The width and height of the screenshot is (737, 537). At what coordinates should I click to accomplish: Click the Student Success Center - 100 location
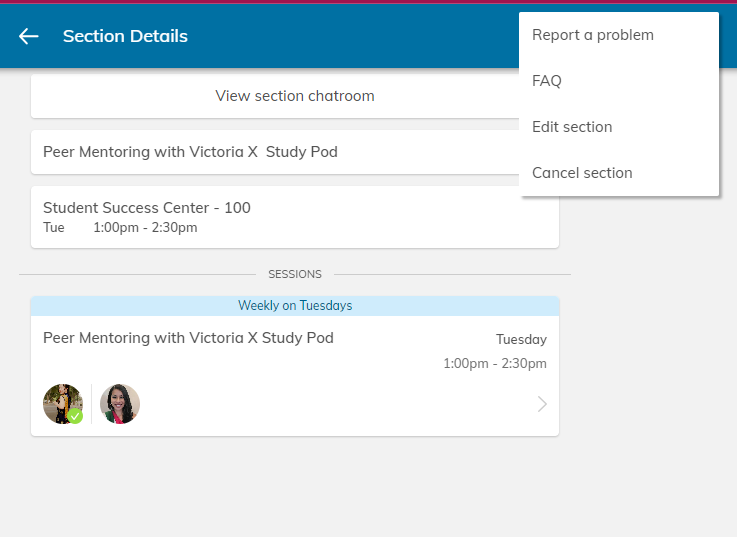[x=147, y=208]
